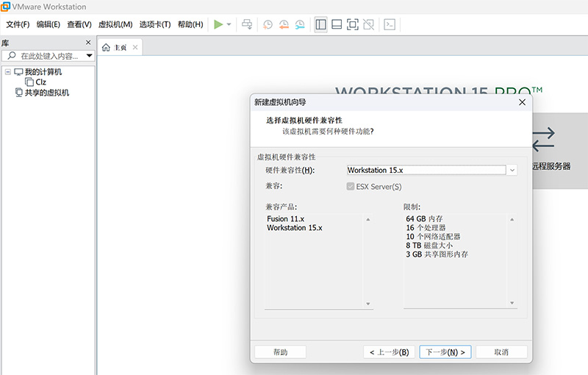Click the 帮助 button in wizard

[281, 352]
